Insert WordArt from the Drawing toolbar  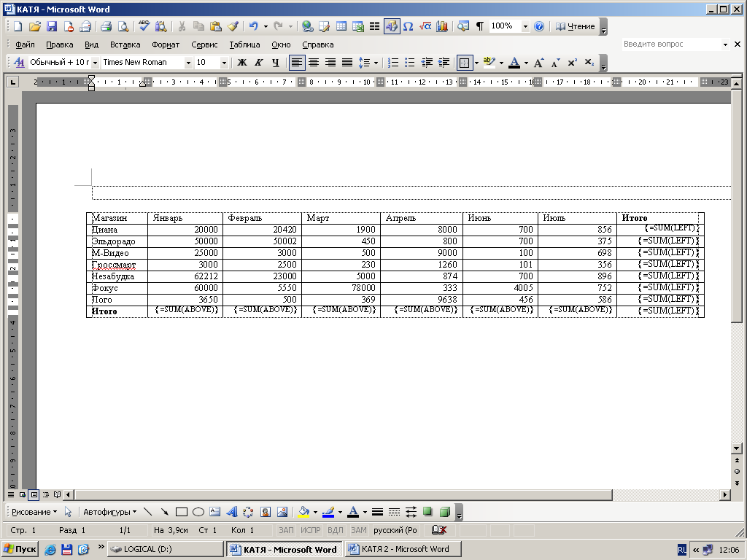click(232, 512)
